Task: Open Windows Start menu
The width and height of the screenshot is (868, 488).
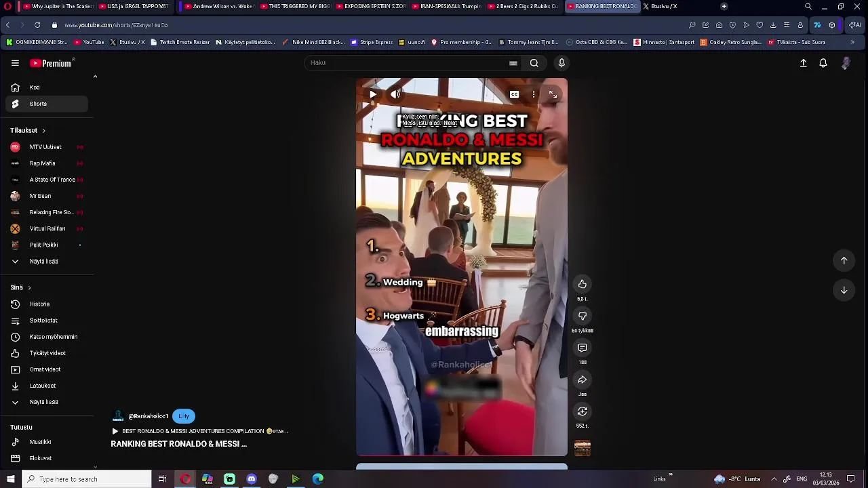Action: click(x=10, y=479)
